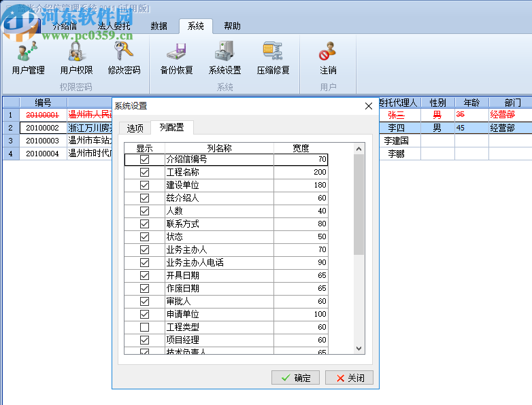This screenshot has height=405, width=532.
Task: Toggle the 状态 display checkbox
Action: click(144, 236)
